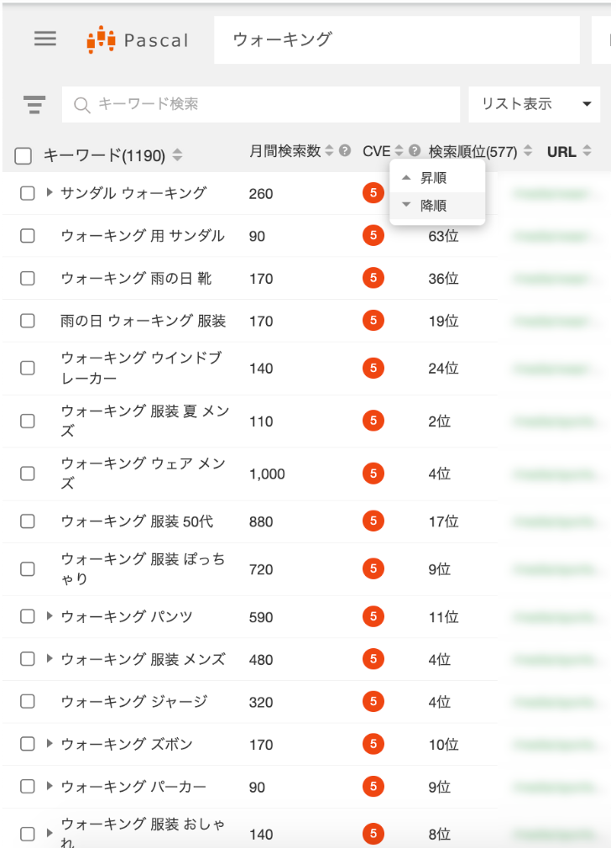Sort by the 月間検索数 column header

click(x=287, y=152)
